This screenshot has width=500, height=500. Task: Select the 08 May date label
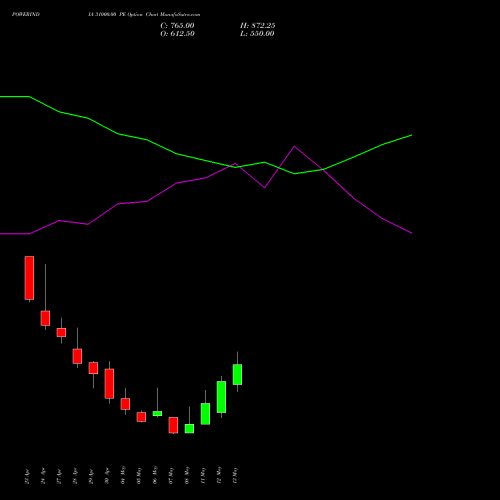click(x=187, y=475)
